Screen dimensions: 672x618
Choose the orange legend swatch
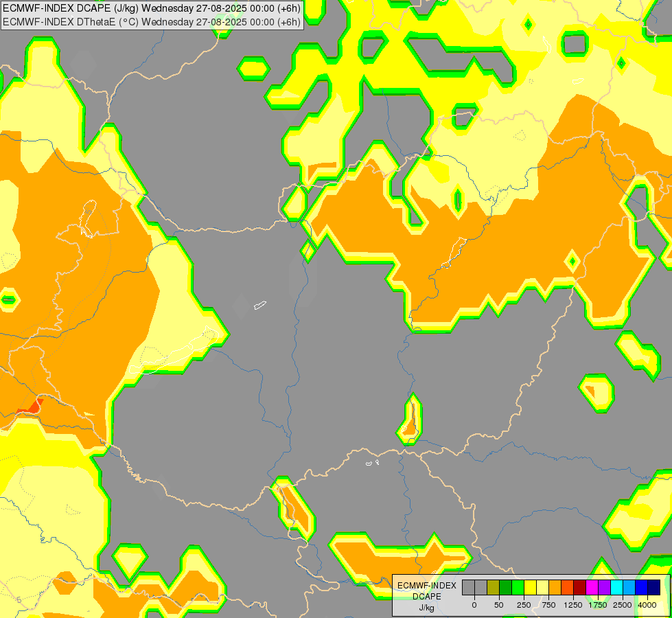(555, 588)
